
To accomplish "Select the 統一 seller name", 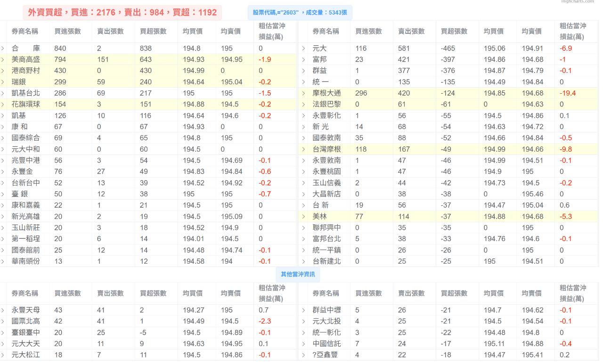I will (x=321, y=82).
